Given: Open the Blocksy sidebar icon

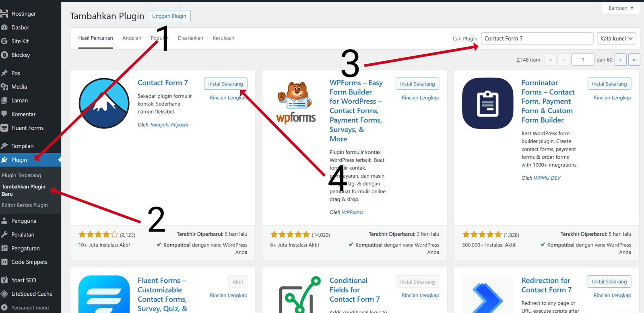Looking at the screenshot, I should click(x=4, y=55).
